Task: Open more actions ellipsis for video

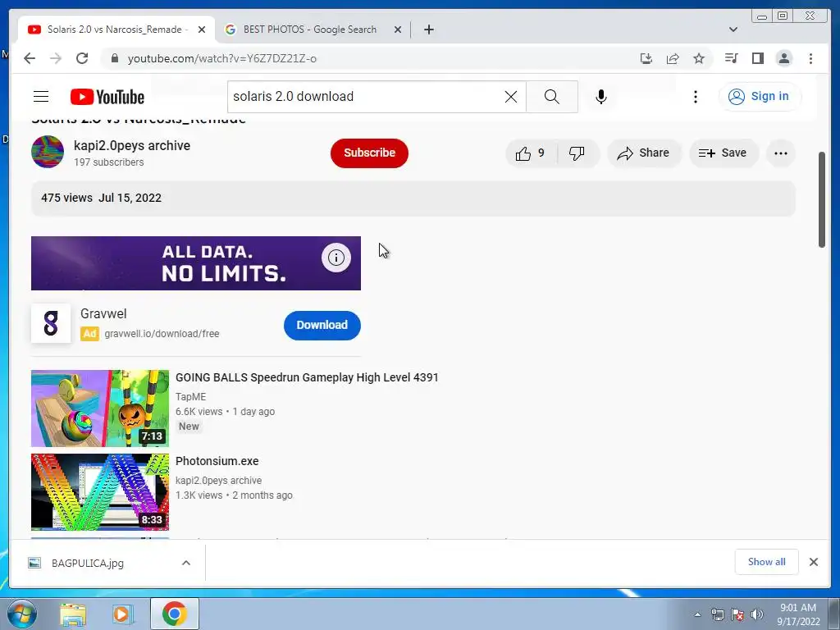Action: click(781, 153)
